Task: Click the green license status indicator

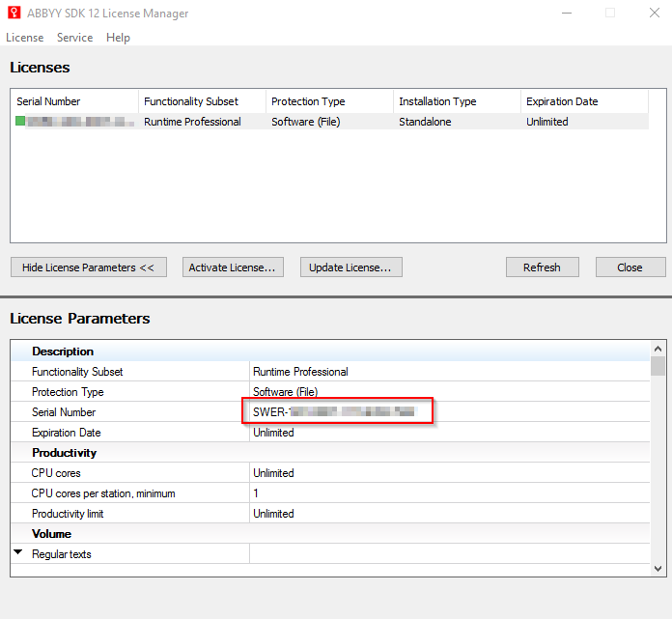Action: 20,122
